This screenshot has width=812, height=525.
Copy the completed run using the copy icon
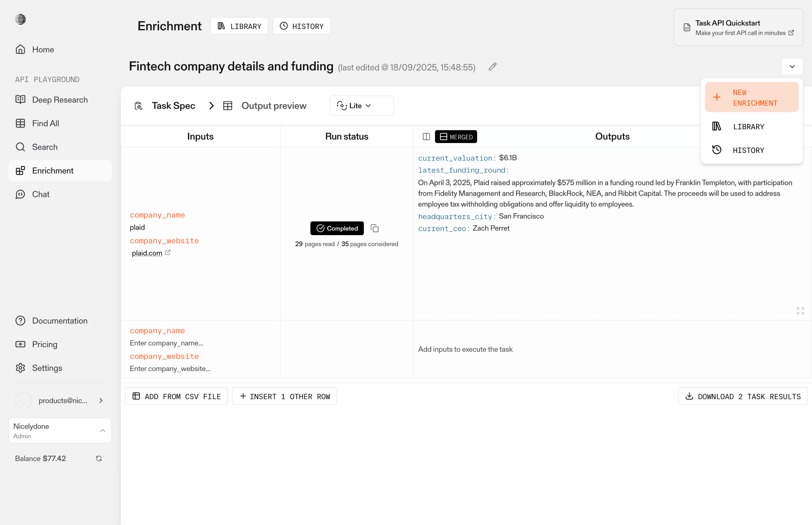pos(375,228)
